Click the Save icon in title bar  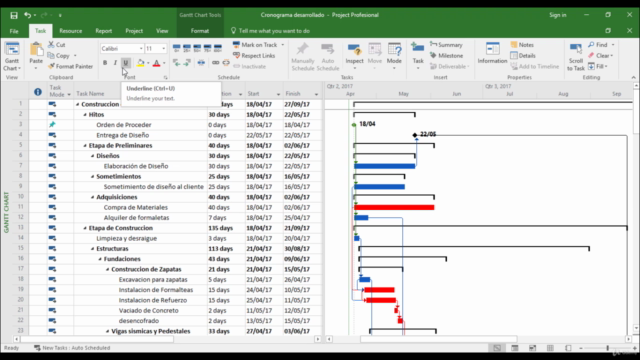pos(14,16)
